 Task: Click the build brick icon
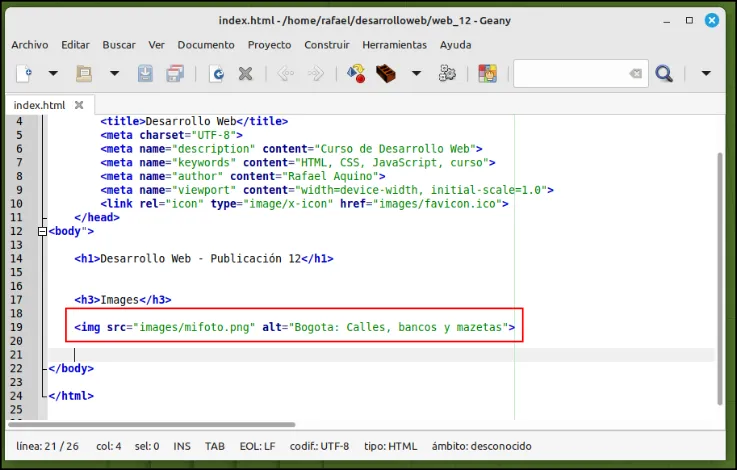click(386, 74)
